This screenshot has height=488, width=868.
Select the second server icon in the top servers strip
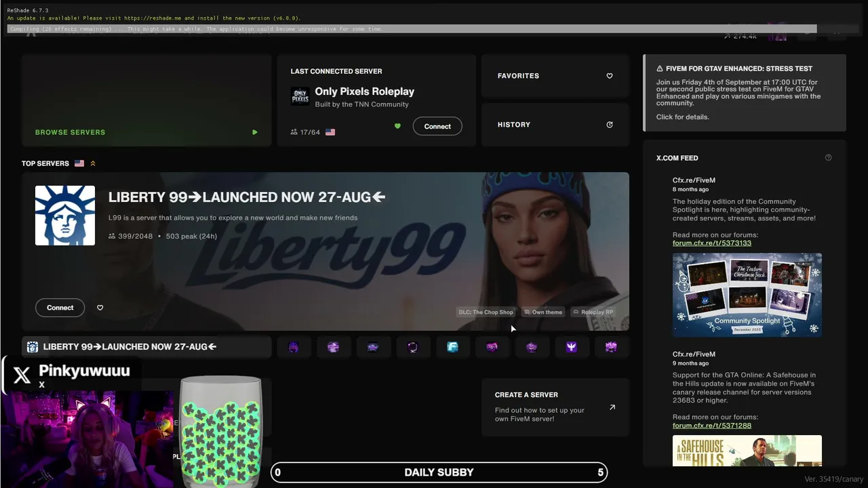333,347
